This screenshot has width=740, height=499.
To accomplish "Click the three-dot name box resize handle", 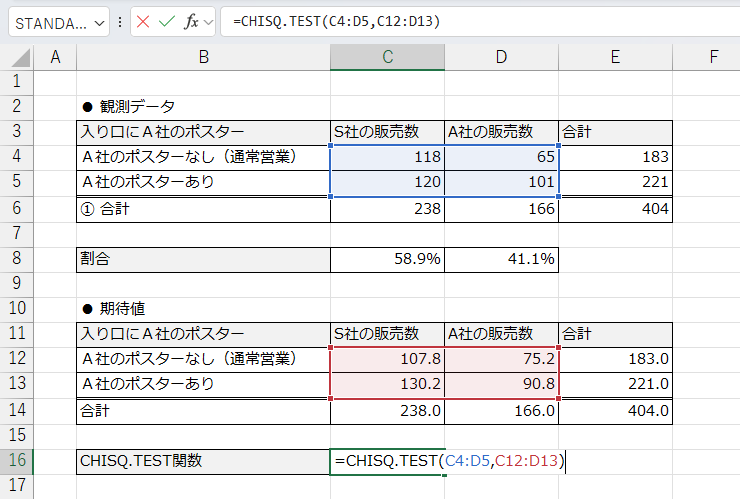I will pos(121,22).
